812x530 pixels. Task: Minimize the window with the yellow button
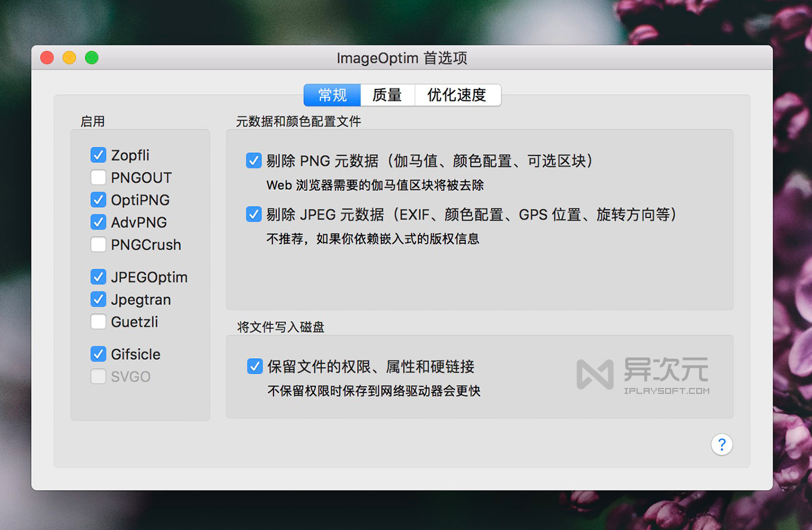(x=69, y=58)
